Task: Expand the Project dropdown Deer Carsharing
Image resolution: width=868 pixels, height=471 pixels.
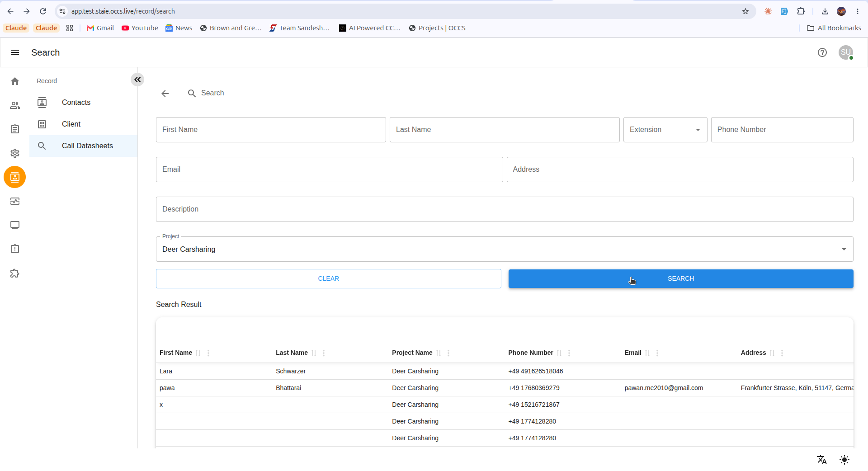Action: (505, 249)
